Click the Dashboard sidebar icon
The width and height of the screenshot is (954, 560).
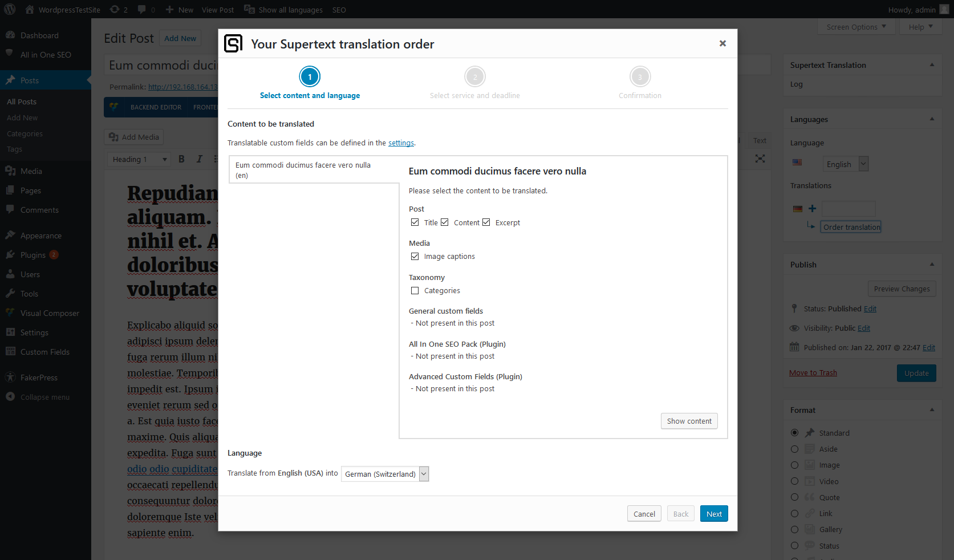(x=10, y=35)
